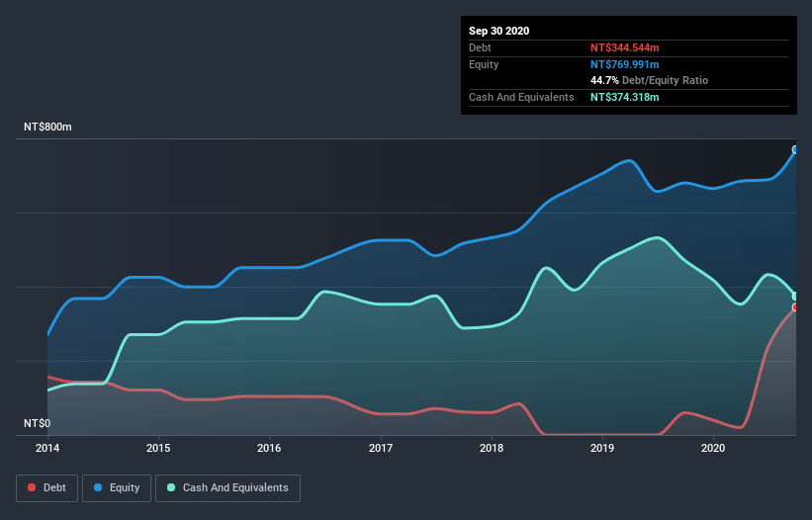Click the Sep 30 2020 tooltip date
Viewport: 812px width, 520px height.
point(499,31)
